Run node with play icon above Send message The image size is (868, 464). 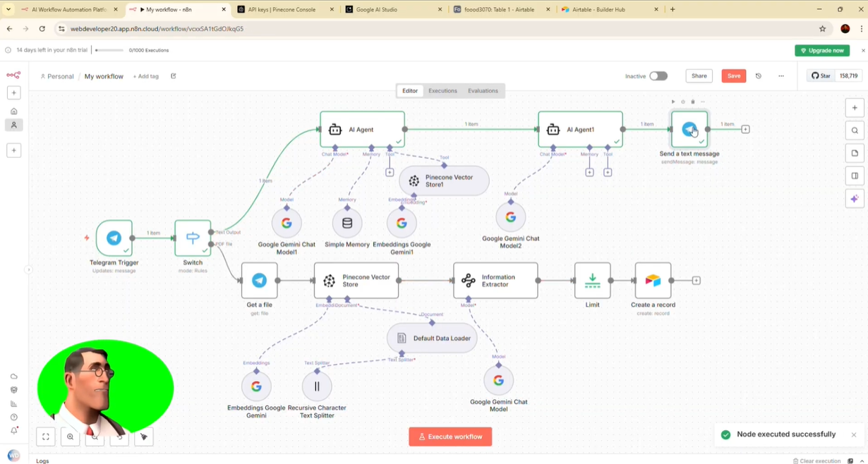point(673,102)
